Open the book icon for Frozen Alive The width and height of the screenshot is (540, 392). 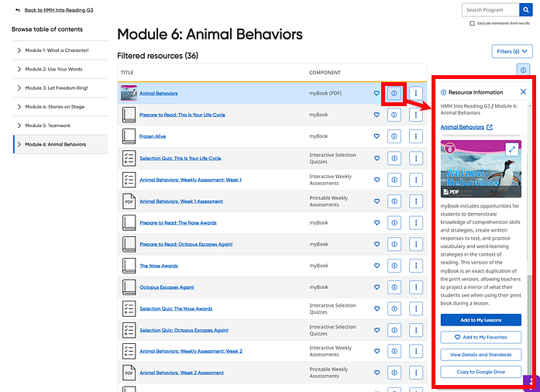tap(129, 136)
